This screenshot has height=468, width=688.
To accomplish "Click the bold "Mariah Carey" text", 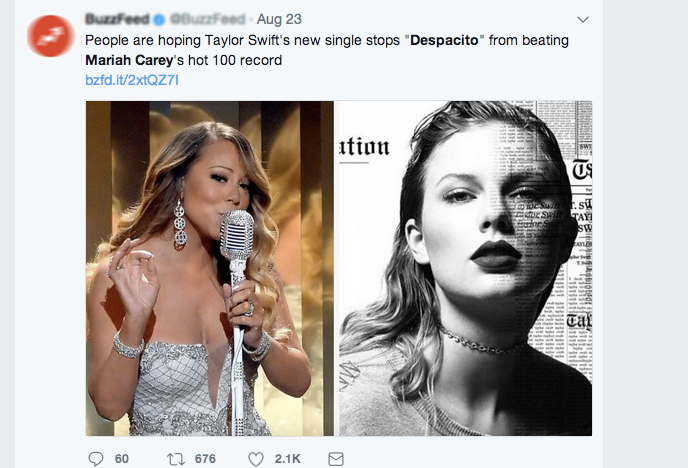I will coord(126,60).
